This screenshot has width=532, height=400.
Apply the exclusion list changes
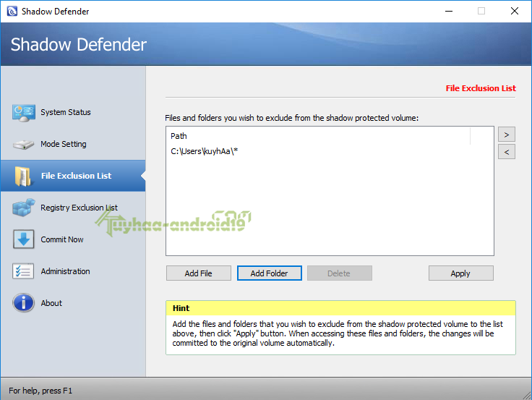pyautogui.click(x=460, y=273)
